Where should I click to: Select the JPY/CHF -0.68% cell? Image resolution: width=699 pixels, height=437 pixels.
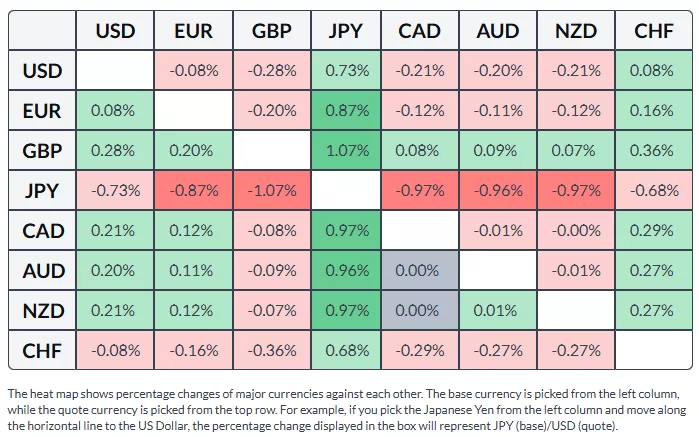(653, 191)
